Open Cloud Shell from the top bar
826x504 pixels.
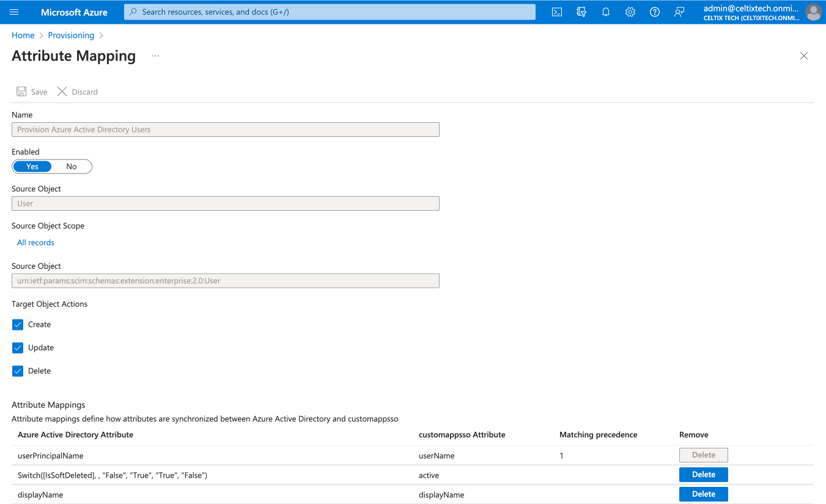click(557, 12)
